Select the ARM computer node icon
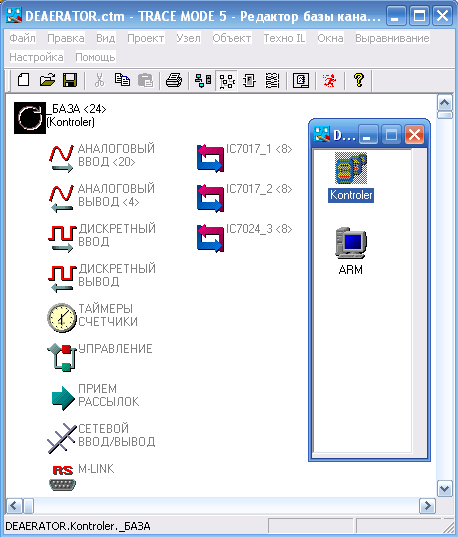The height and width of the screenshot is (537, 458). 351,243
